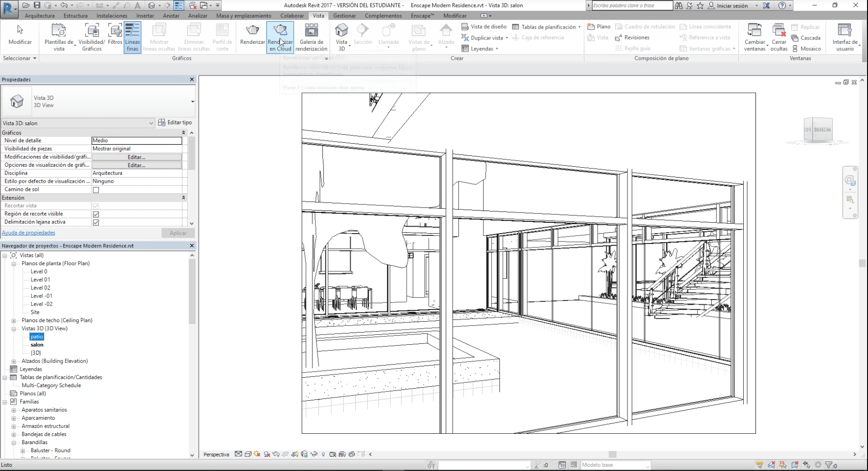Uncheck Región de recorte visible

pos(96,214)
